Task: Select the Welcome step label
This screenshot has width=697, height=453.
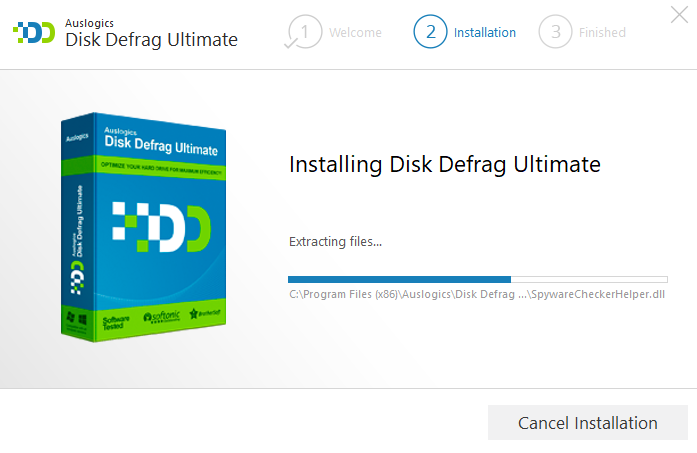Action: pos(355,33)
